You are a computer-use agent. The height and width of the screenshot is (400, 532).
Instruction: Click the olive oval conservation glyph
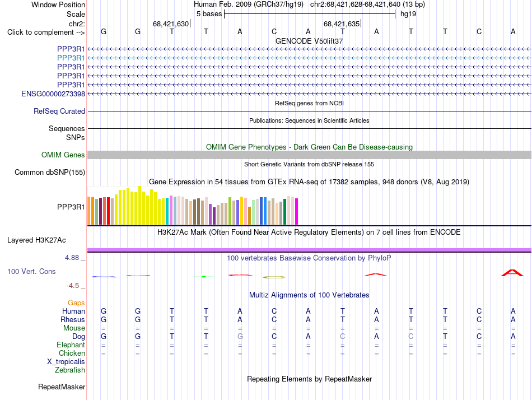click(x=274, y=277)
